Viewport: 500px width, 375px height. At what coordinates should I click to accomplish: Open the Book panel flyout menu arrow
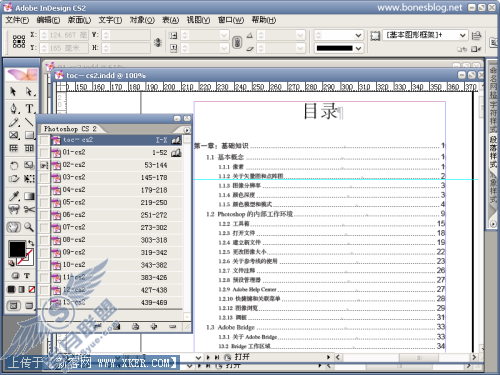pyautogui.click(x=187, y=130)
